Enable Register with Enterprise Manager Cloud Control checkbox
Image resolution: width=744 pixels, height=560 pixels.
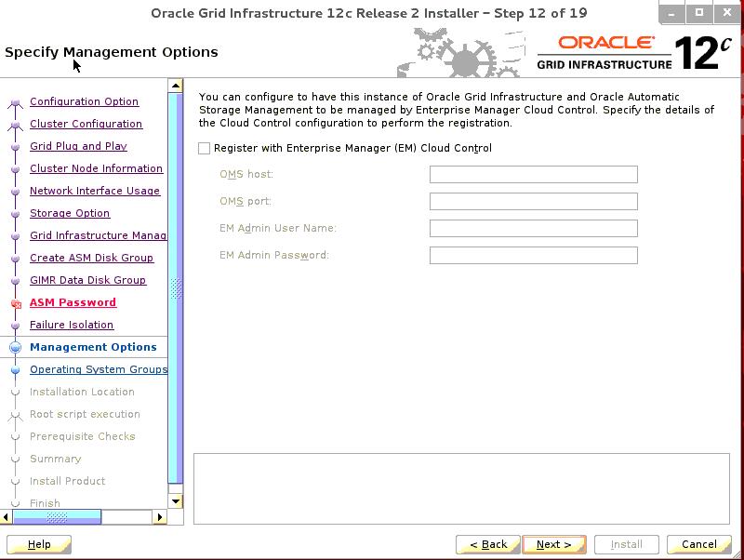tap(204, 148)
